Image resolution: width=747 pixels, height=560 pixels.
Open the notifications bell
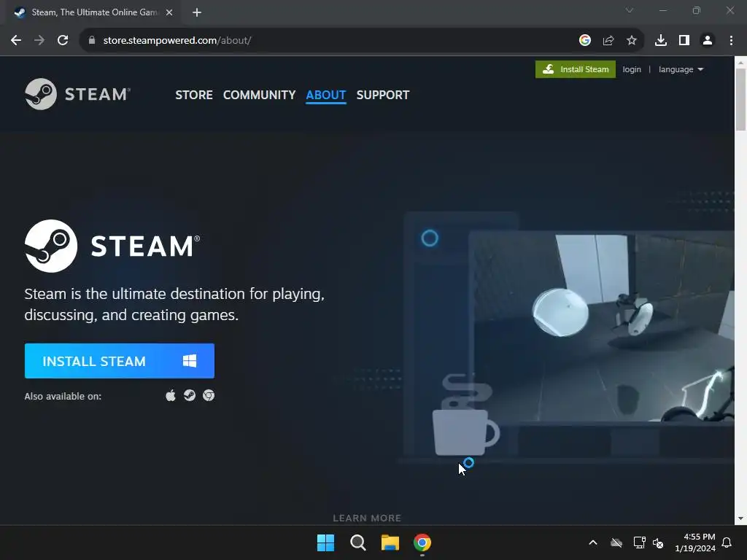click(x=727, y=542)
